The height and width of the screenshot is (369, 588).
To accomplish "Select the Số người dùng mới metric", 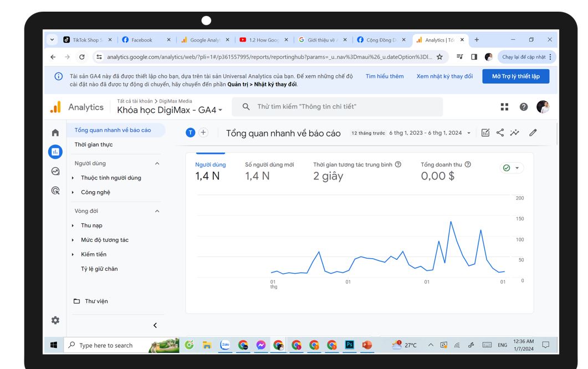I will 269,171.
